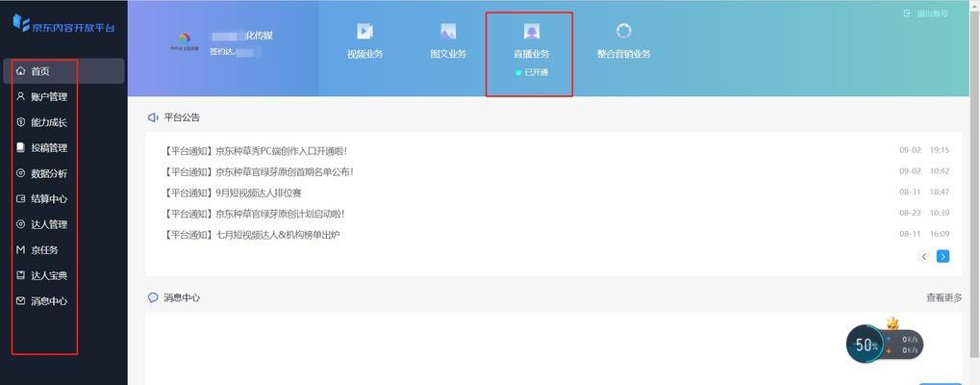Click the book icon beside 达人宝典

tap(20, 275)
